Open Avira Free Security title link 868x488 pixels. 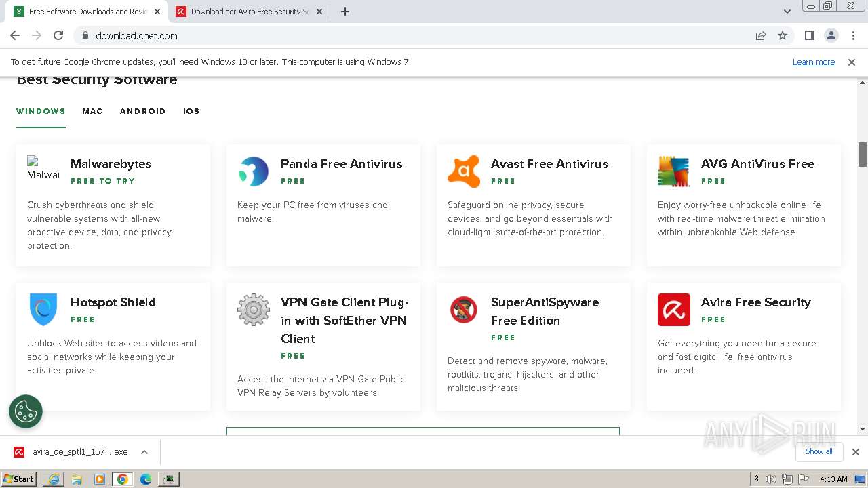click(755, 302)
